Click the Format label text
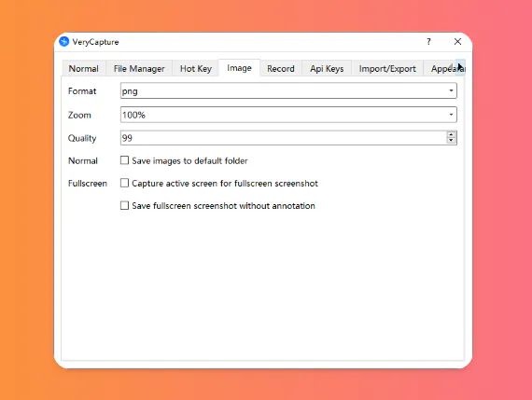Viewport: 532px width, 400px height. pos(82,91)
